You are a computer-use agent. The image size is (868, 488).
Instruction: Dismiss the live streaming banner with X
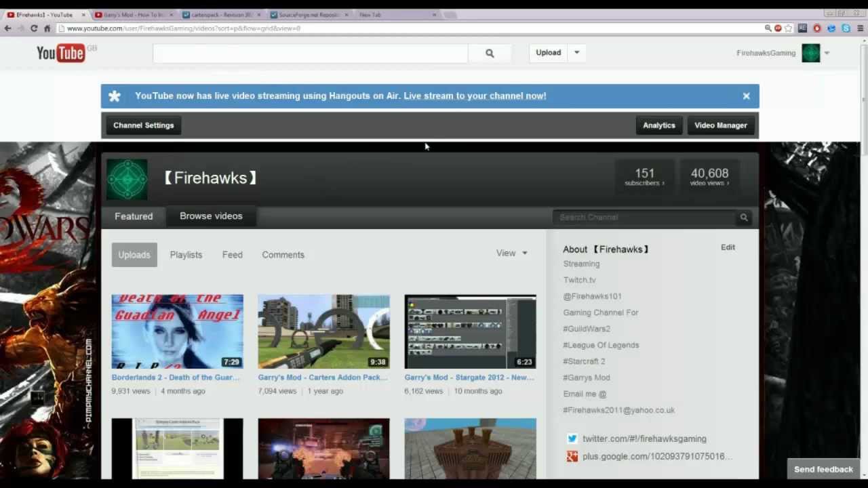(746, 96)
